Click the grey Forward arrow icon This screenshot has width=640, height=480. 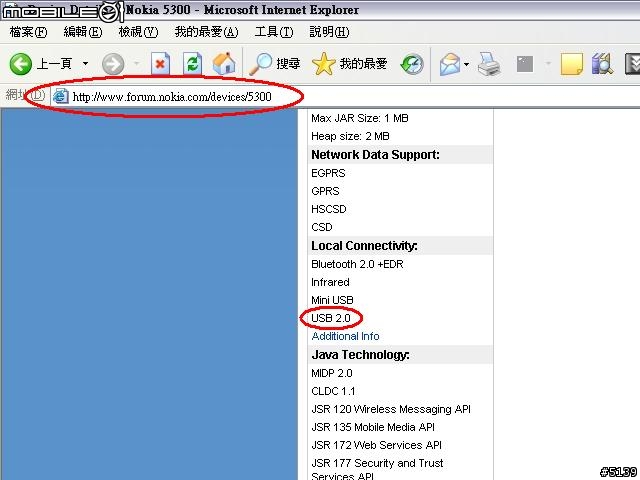click(113, 64)
